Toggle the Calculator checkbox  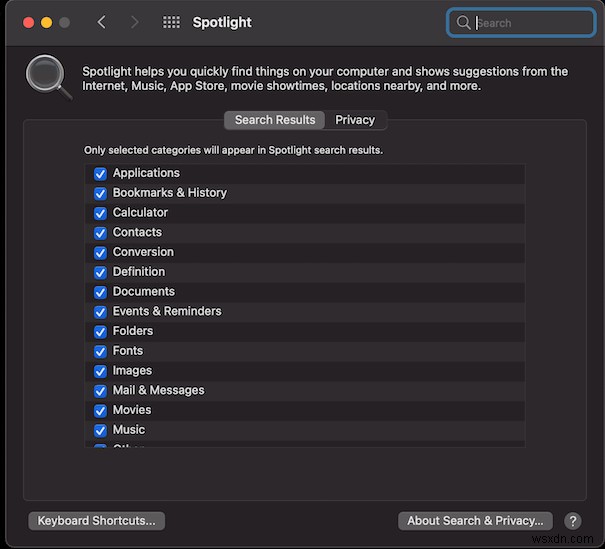tap(100, 213)
